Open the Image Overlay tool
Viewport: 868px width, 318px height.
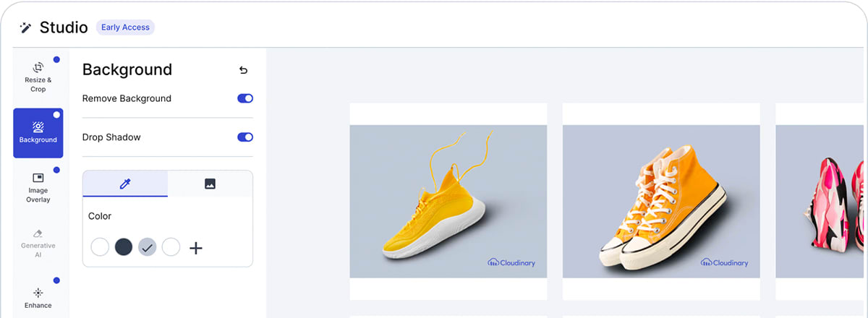coord(38,187)
